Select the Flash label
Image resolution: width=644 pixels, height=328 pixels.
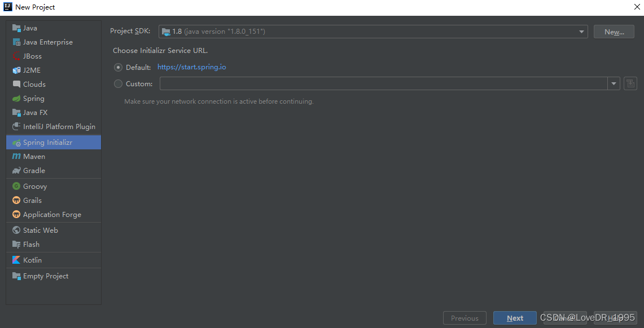[31, 245]
